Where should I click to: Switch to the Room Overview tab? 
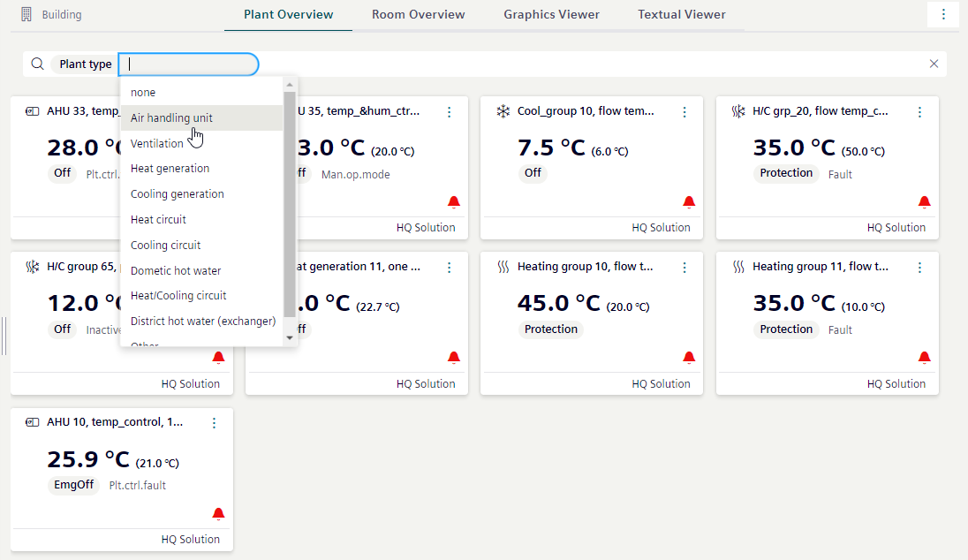coord(418,15)
